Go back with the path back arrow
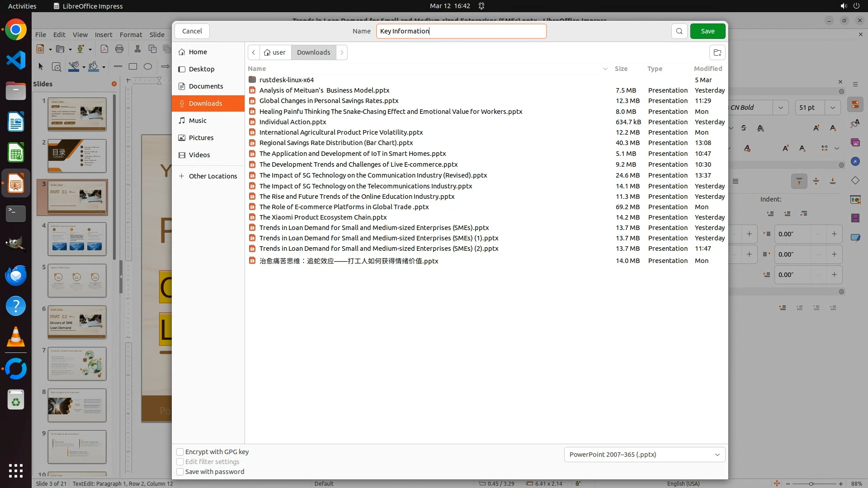The image size is (868, 488). (x=254, y=52)
